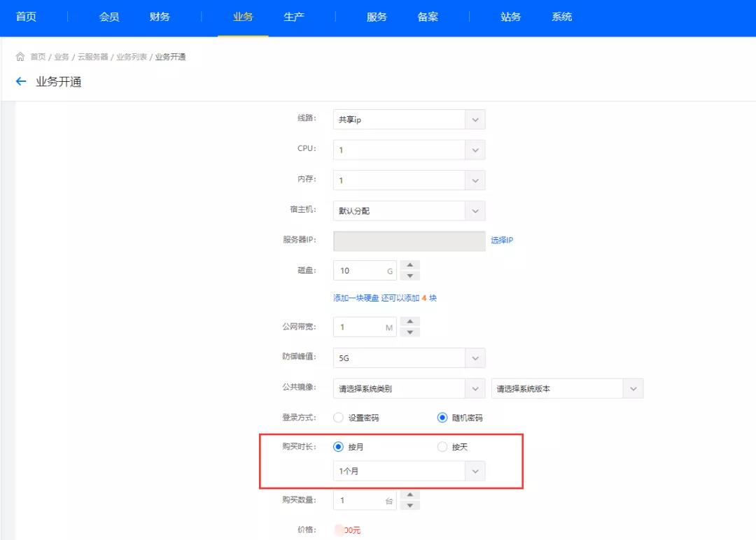Click the 选择IP link
This screenshot has height=540, width=756.
click(x=502, y=240)
